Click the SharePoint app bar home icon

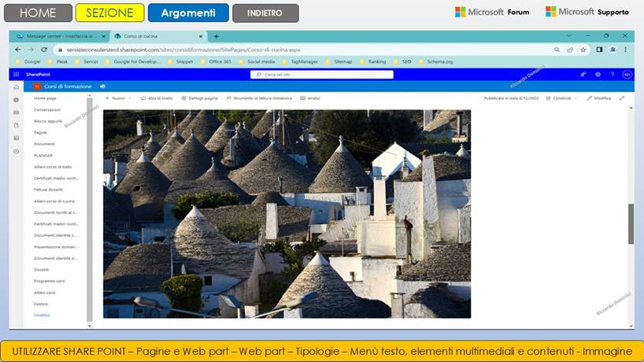click(x=16, y=87)
